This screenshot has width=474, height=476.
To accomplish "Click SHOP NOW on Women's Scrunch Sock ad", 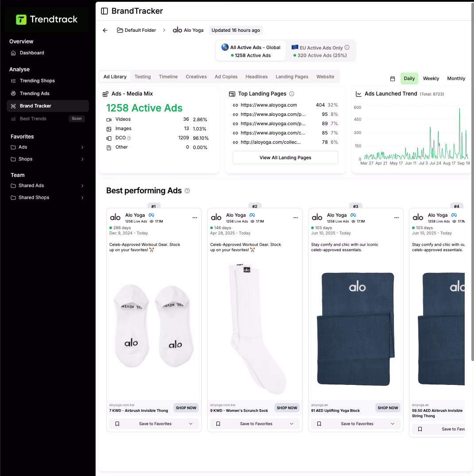I will (287, 408).
